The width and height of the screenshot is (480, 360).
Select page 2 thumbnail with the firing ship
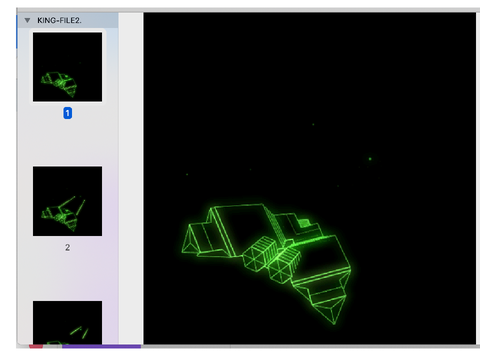tap(68, 201)
